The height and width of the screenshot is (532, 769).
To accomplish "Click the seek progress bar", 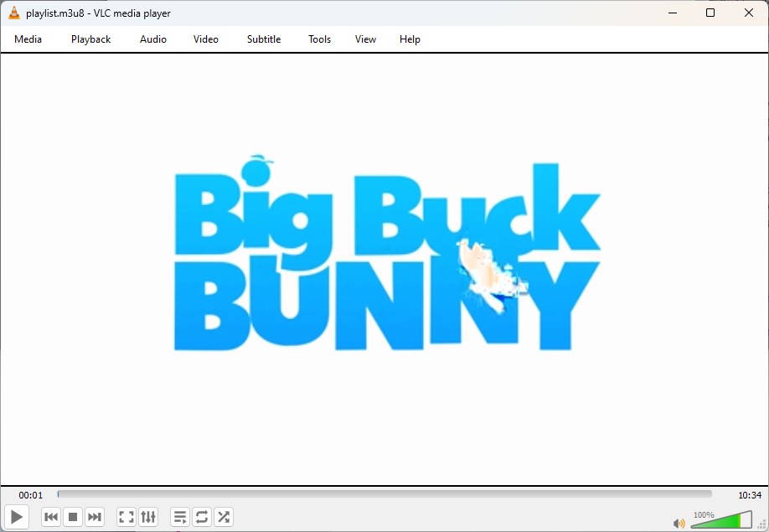I will [x=384, y=494].
